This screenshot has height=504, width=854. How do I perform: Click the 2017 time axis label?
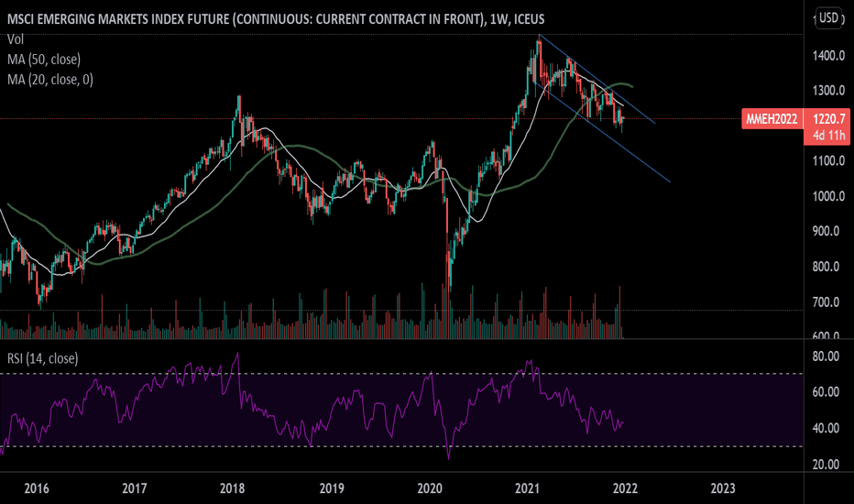[x=134, y=488]
